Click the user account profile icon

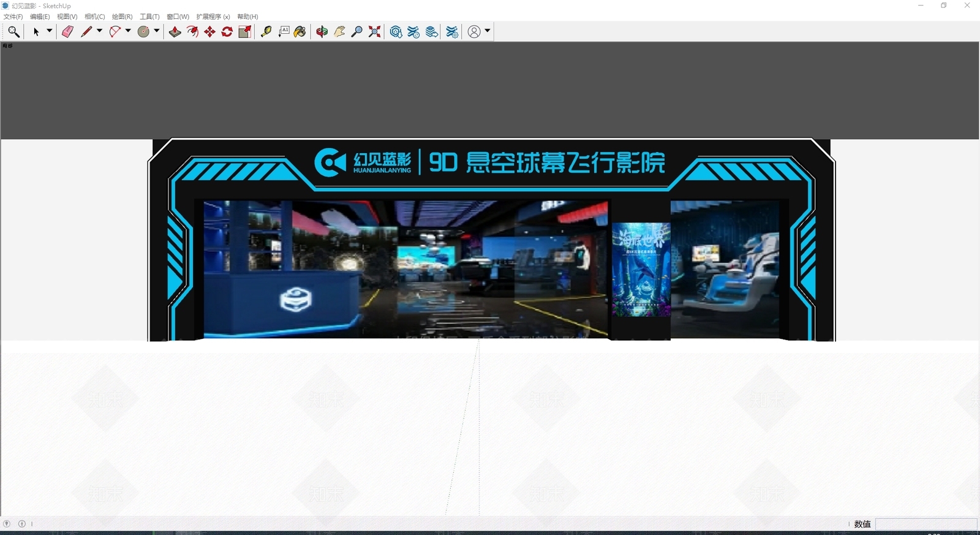(474, 32)
